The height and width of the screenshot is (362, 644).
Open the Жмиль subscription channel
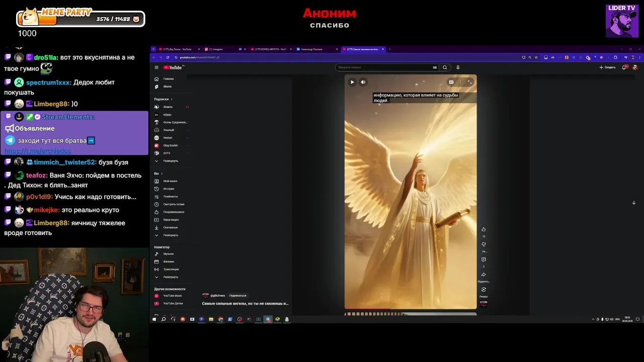click(x=168, y=107)
